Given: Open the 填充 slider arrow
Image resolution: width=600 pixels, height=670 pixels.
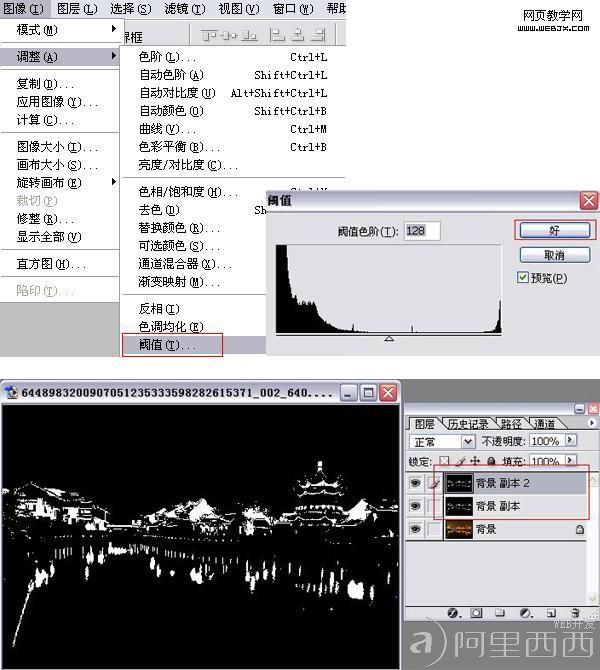Looking at the screenshot, I should pos(571,460).
